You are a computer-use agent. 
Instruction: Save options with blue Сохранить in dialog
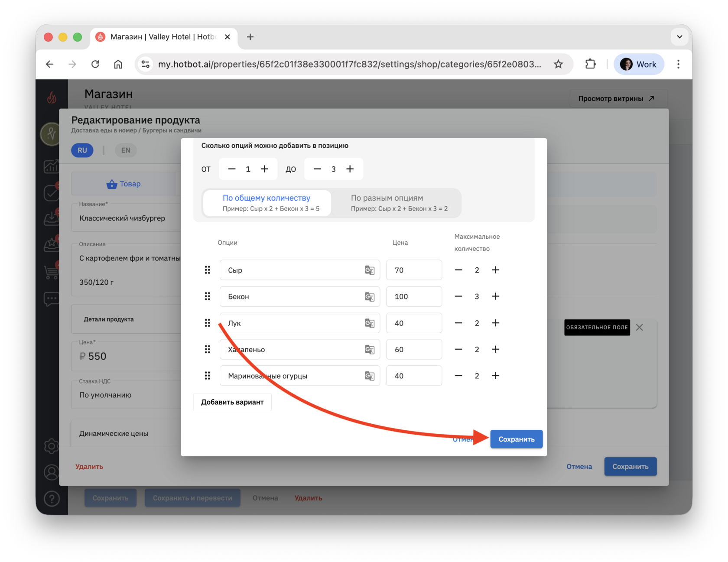coord(516,439)
